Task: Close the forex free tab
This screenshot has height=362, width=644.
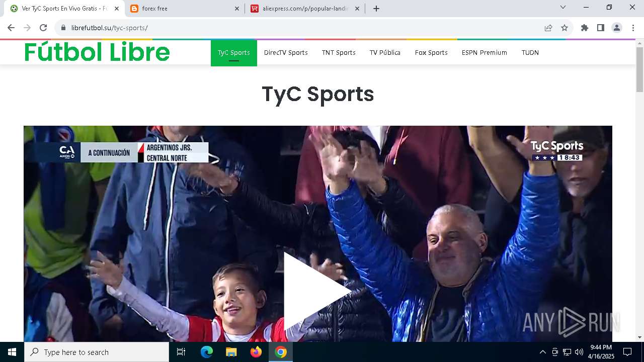Action: [237, 9]
